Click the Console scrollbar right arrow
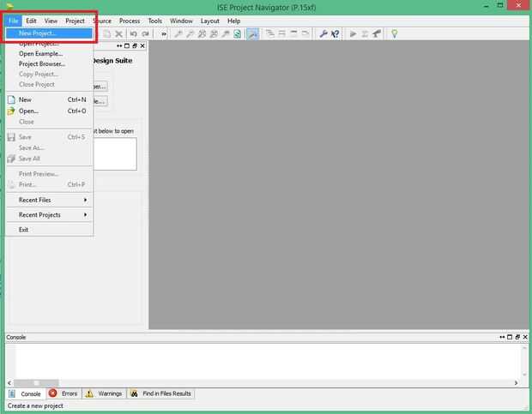The image size is (532, 414). (x=516, y=383)
